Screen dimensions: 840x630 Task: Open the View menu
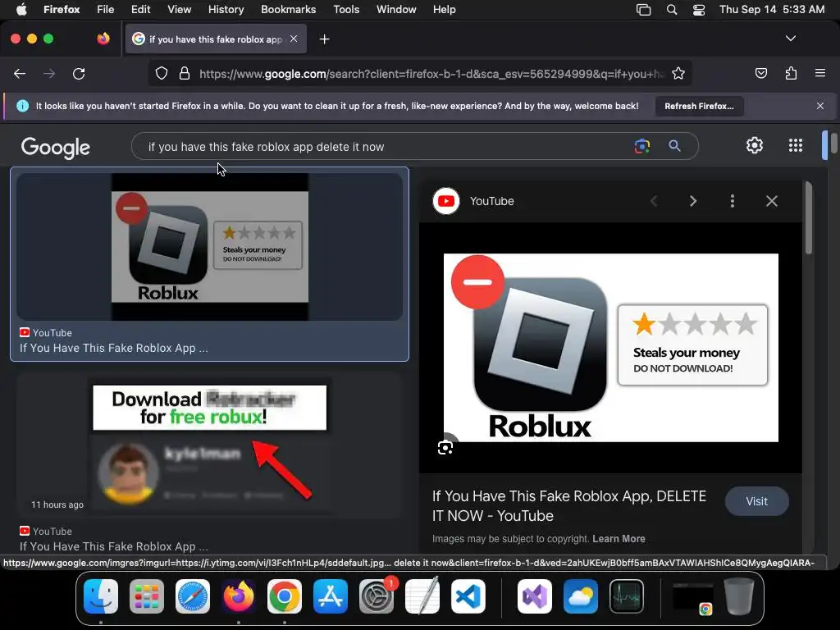click(180, 9)
